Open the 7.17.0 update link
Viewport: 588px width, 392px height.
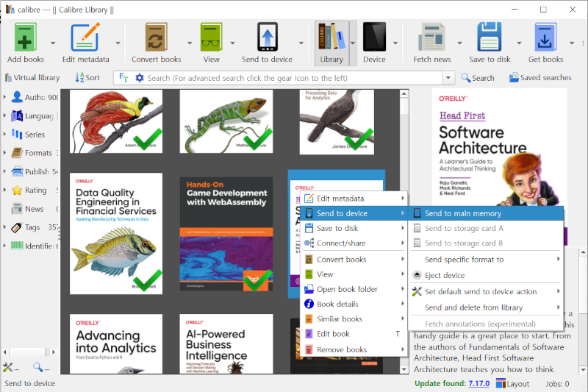[479, 383]
